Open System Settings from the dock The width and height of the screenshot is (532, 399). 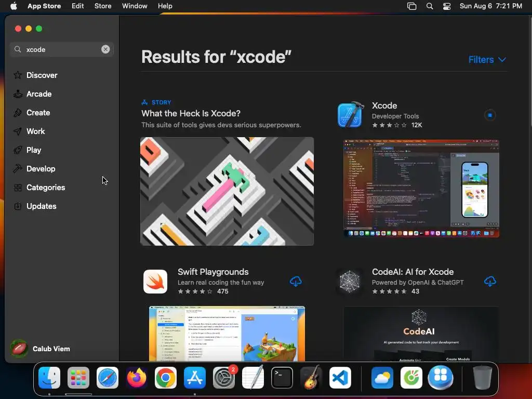224,378
